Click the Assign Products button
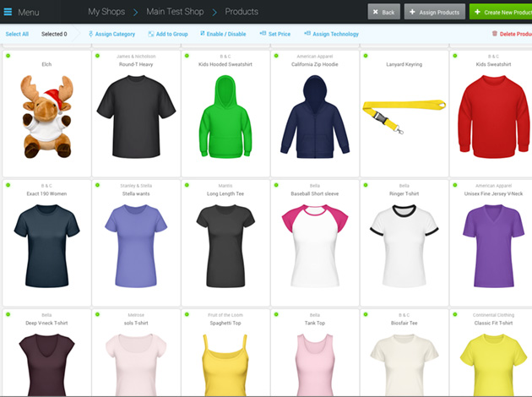 pyautogui.click(x=435, y=12)
